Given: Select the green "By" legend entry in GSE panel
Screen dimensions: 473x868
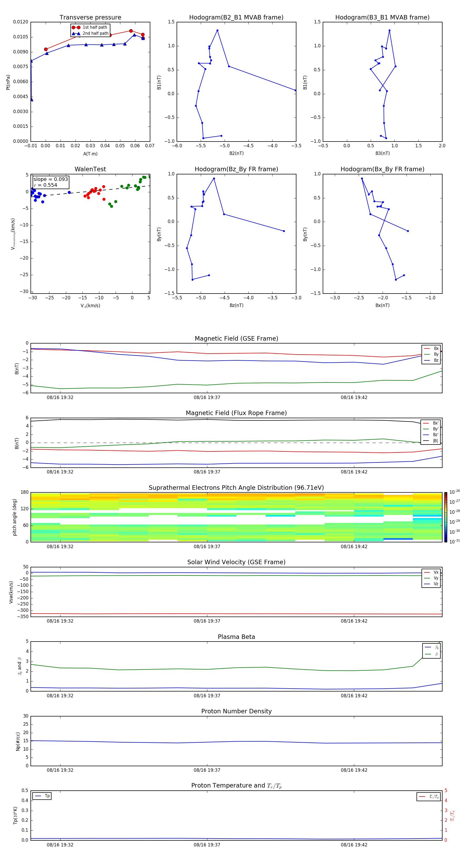Looking at the screenshot, I should (x=431, y=354).
